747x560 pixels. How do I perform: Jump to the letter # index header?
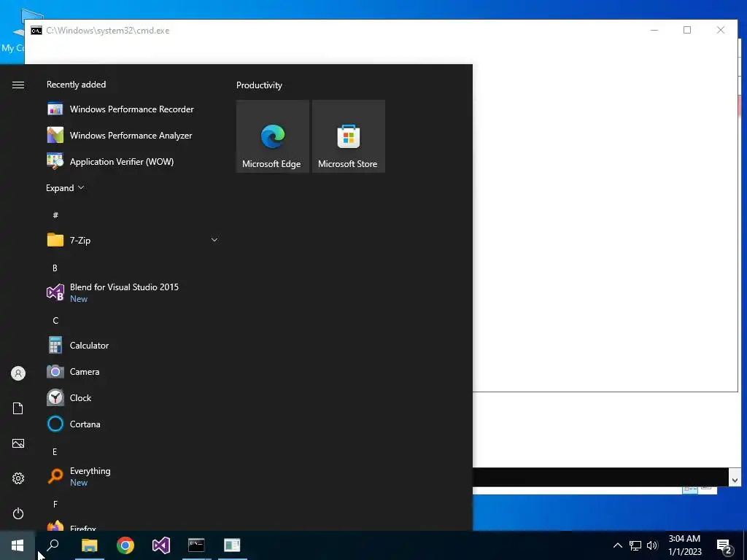pos(55,215)
